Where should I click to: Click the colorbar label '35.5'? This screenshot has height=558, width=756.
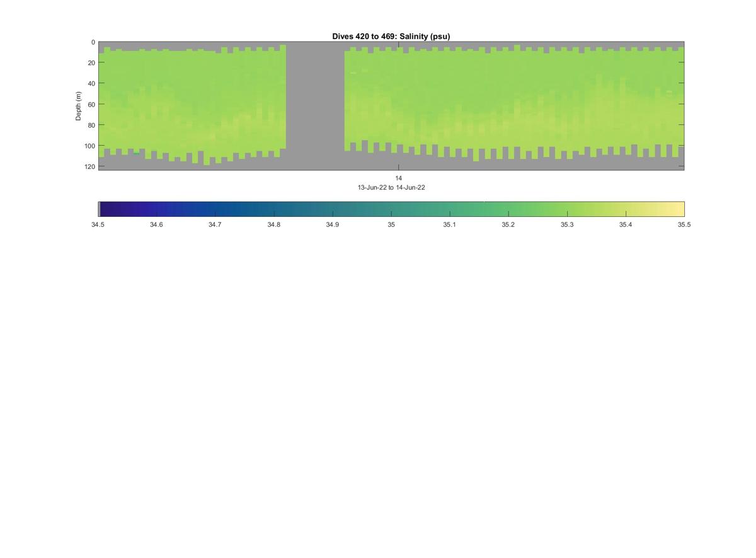(x=684, y=224)
